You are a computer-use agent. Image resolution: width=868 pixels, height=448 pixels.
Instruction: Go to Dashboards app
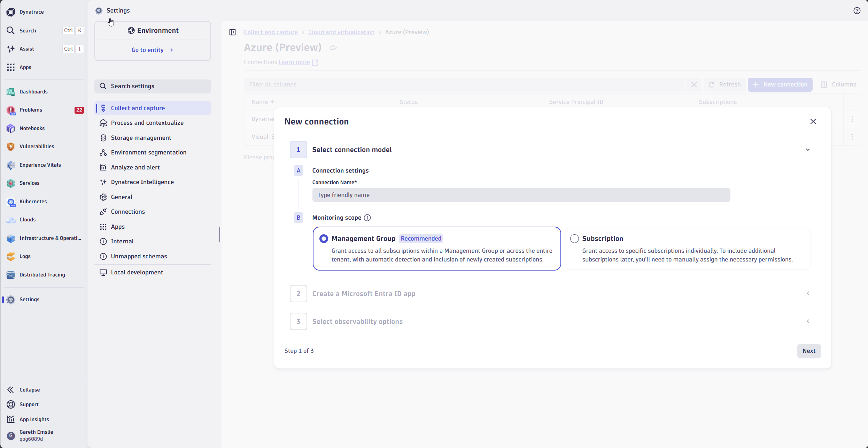(x=45, y=92)
